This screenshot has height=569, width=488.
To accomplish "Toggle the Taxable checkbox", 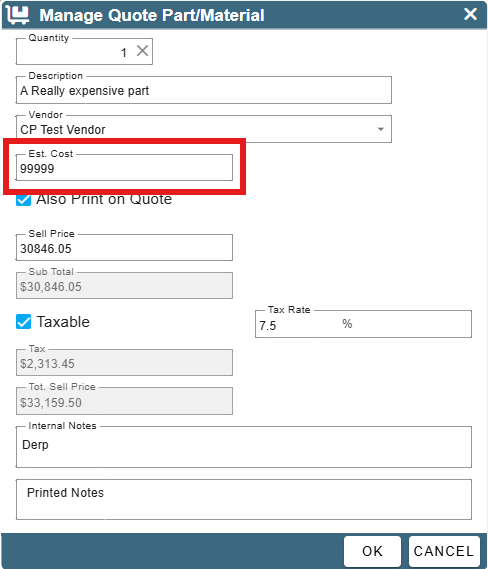I will point(24,322).
